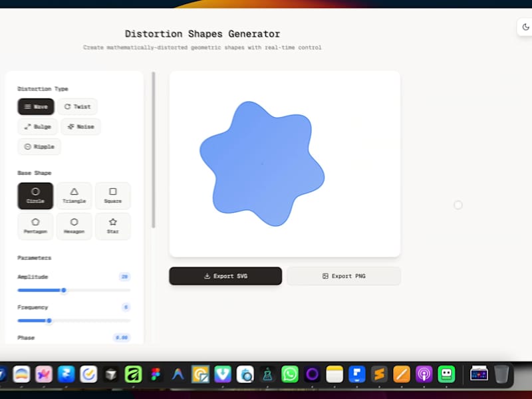Click the Parameters section label

(35, 258)
